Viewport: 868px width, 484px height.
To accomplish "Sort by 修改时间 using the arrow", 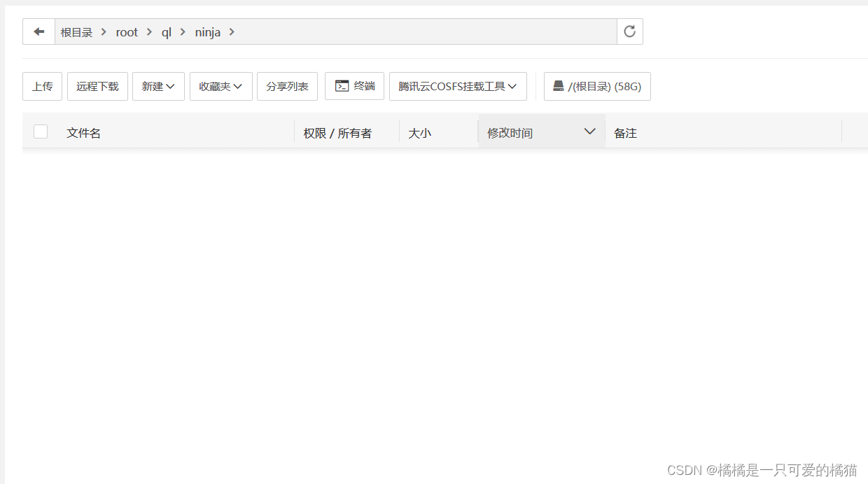I will coord(589,131).
